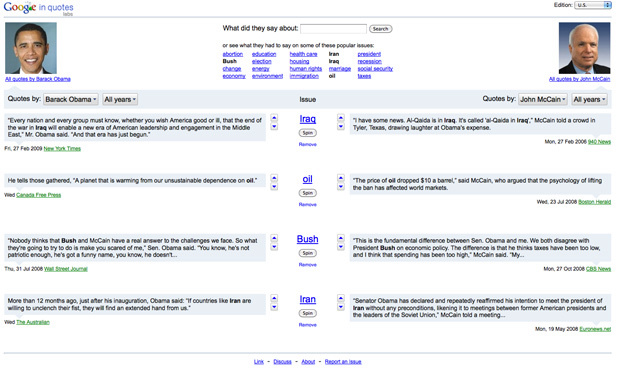Click the up arrow beside Obama's Iran quote
The width and height of the screenshot is (622, 372).
pyautogui.click(x=274, y=298)
